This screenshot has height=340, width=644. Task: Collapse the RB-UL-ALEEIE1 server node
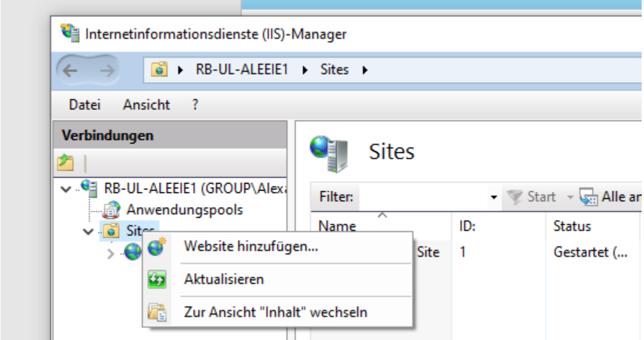(66, 189)
